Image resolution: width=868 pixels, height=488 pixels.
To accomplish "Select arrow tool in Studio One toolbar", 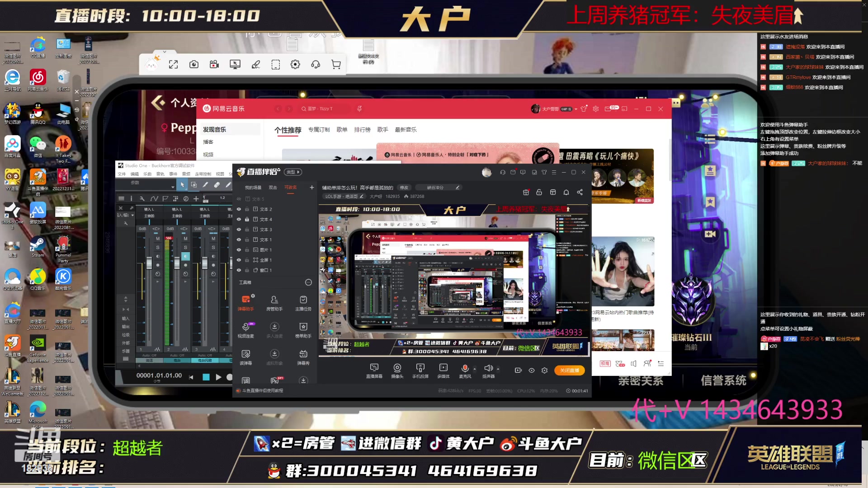I will [x=182, y=184].
